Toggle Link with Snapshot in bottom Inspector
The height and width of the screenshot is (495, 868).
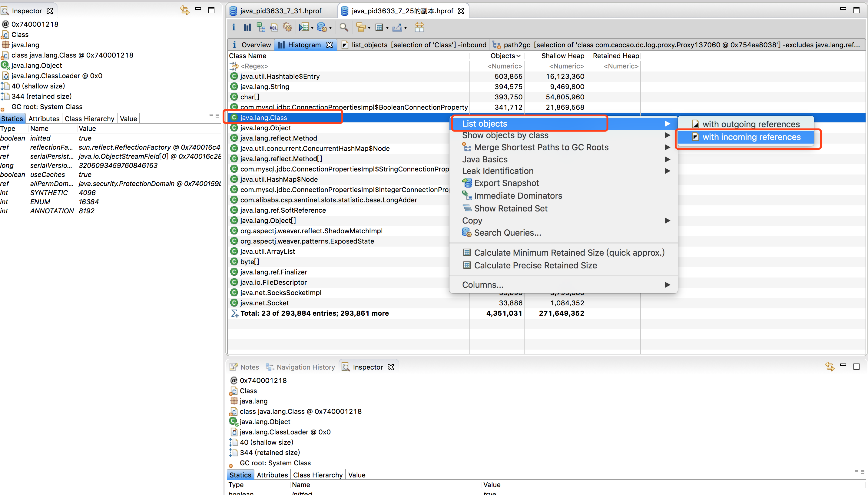point(830,367)
